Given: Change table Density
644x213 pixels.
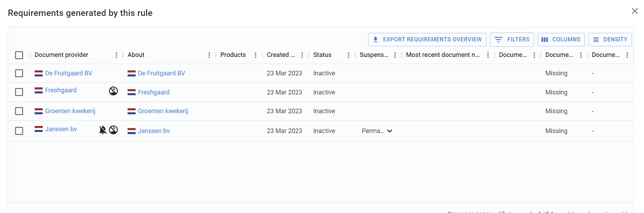Looking at the screenshot, I should 610,40.
